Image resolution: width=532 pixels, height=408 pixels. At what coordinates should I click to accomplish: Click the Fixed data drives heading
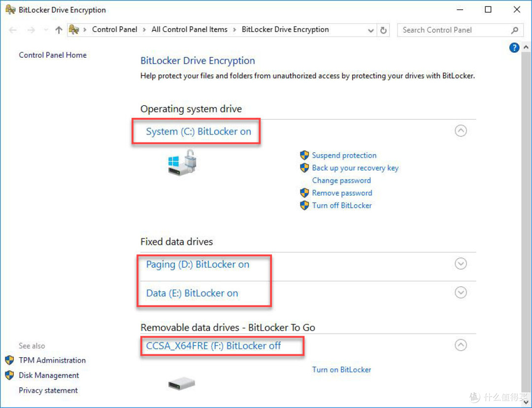click(176, 241)
